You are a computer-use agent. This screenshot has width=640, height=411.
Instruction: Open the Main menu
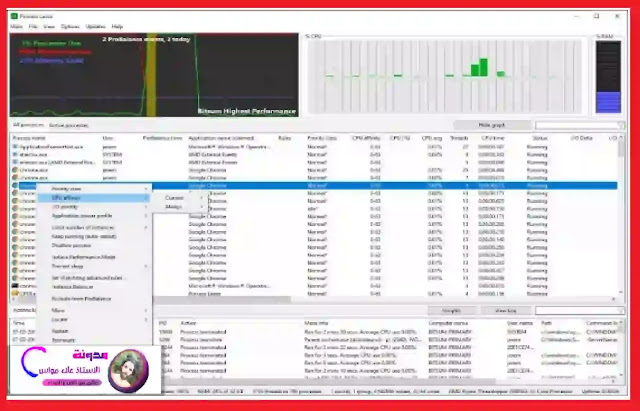pos(16,27)
